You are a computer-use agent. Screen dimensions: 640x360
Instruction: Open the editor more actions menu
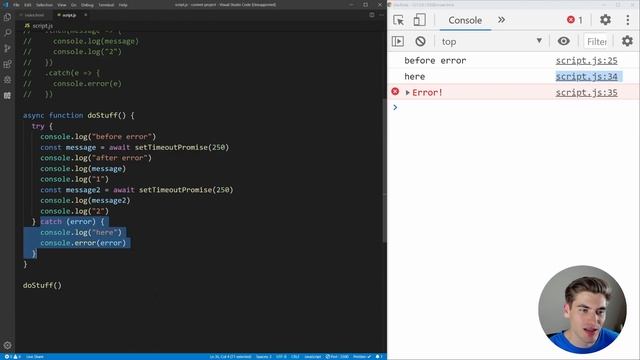point(381,15)
